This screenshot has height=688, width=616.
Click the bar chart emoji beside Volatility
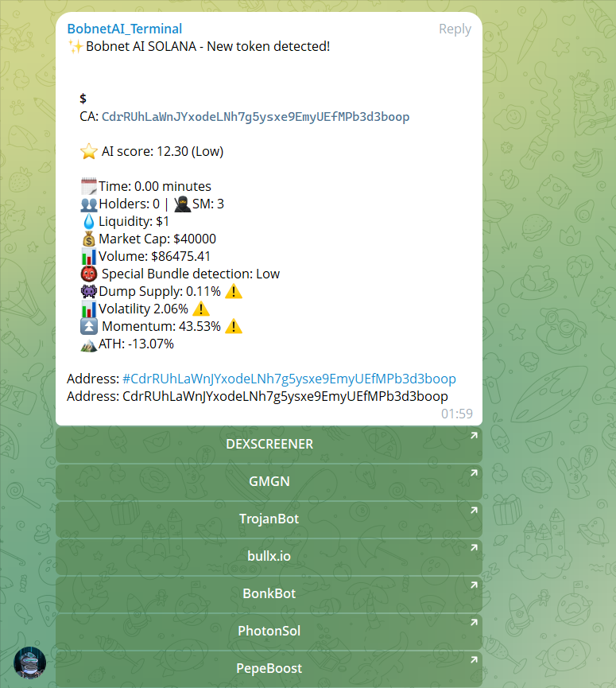click(88, 309)
